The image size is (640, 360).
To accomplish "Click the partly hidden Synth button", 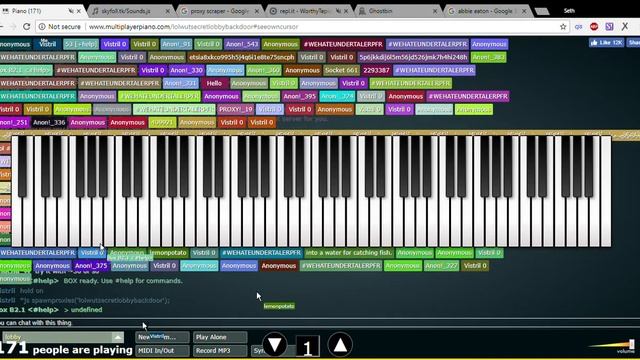I will click(257, 351).
